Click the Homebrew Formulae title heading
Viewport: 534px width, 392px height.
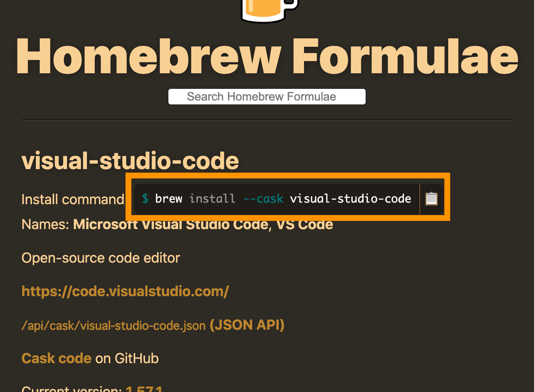[x=267, y=57]
